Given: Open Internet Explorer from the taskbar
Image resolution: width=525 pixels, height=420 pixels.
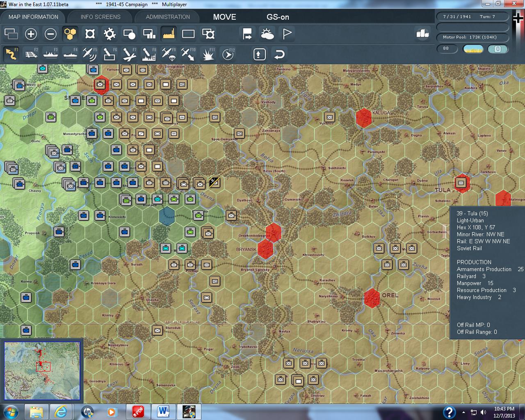Looking at the screenshot, I should (62, 411).
